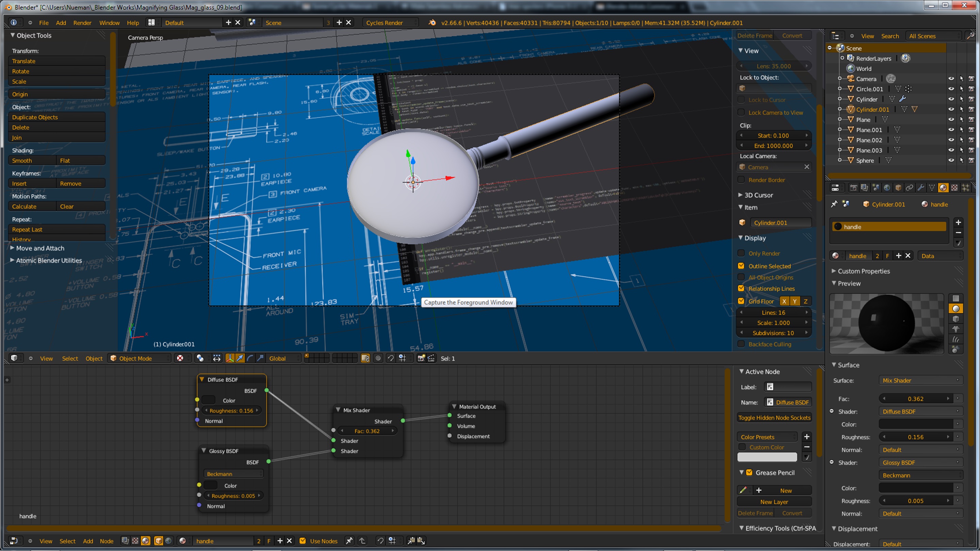The image size is (980, 551).
Task: Open the World properties globe tab
Action: click(x=887, y=187)
